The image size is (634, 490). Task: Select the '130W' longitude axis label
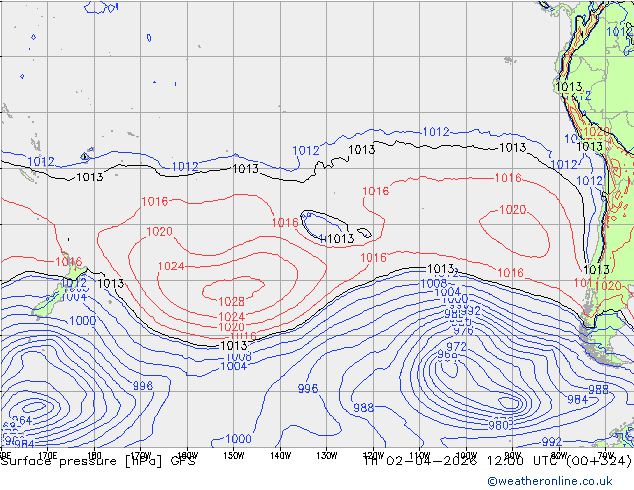(x=327, y=456)
